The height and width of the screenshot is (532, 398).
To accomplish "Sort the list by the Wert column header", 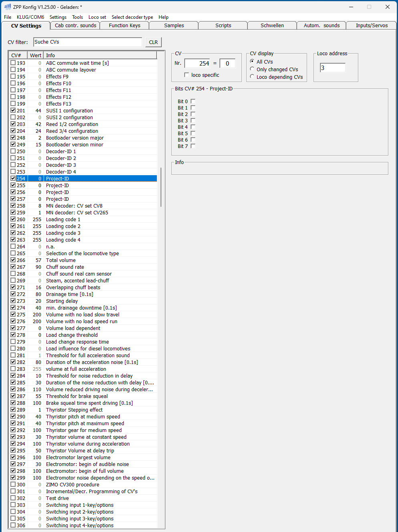I will coord(36,55).
